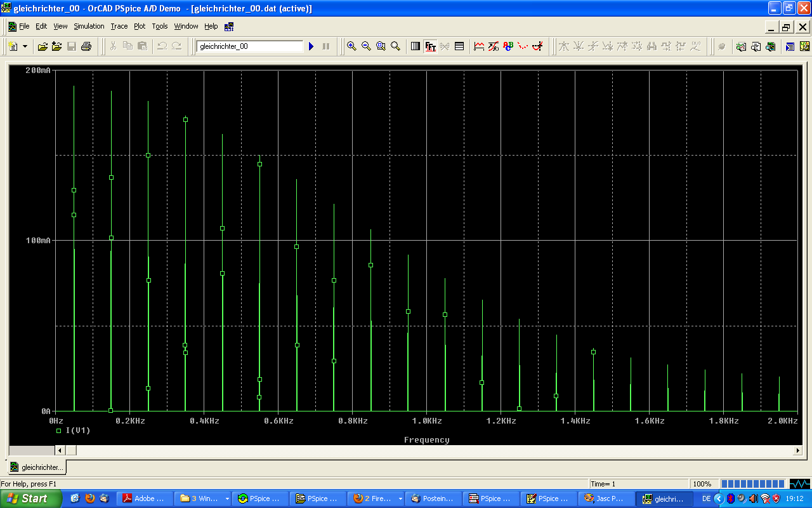Image resolution: width=812 pixels, height=508 pixels.
Task: Open the Trace menu
Action: (x=119, y=26)
